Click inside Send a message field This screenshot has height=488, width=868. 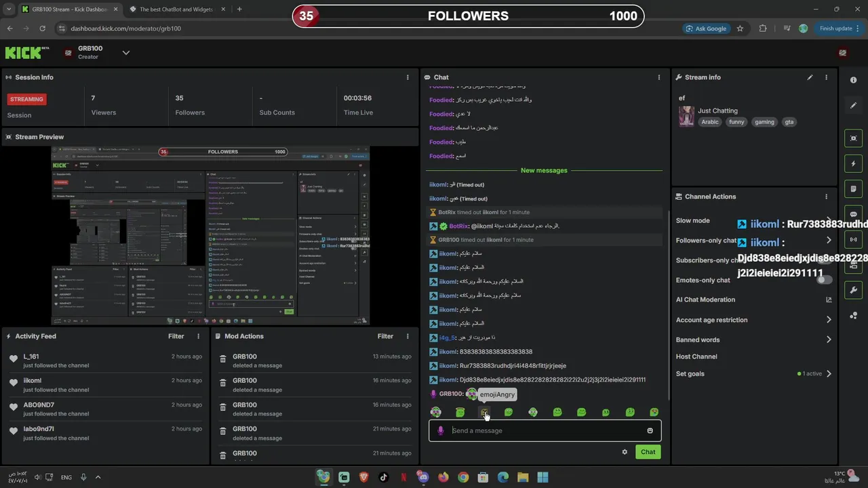pyautogui.click(x=547, y=430)
